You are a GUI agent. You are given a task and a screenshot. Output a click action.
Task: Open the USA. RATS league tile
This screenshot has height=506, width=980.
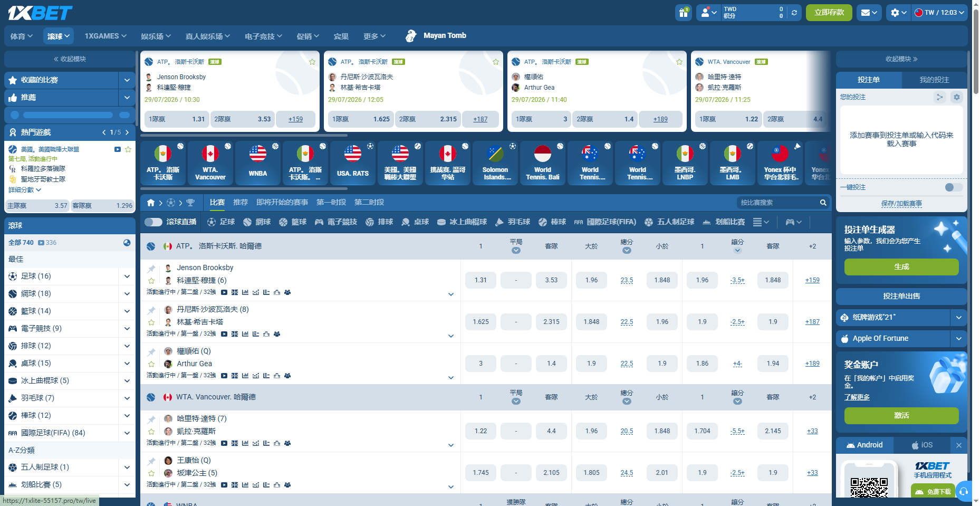pyautogui.click(x=353, y=163)
